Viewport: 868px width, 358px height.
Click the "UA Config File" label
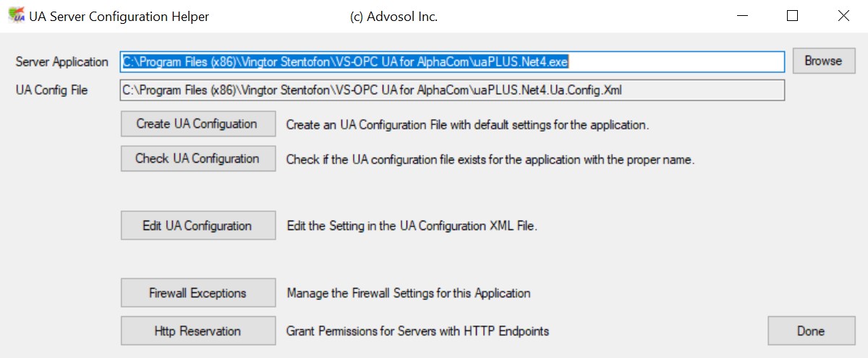point(52,90)
